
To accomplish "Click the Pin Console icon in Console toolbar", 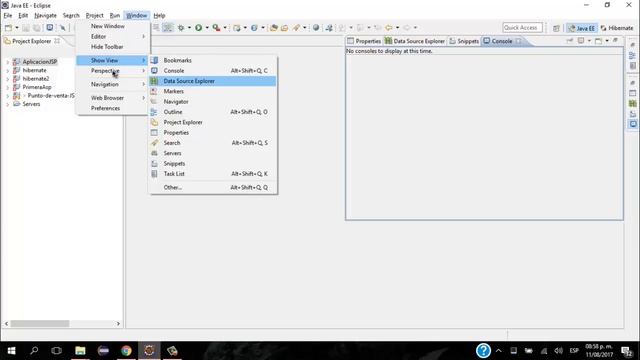I will pos(570,41).
